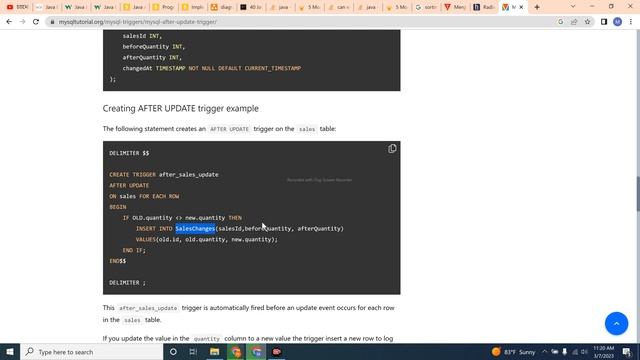Screen dimensions: 640x360
Task: Switch to the 'Prog' tab
Action: point(163,7)
